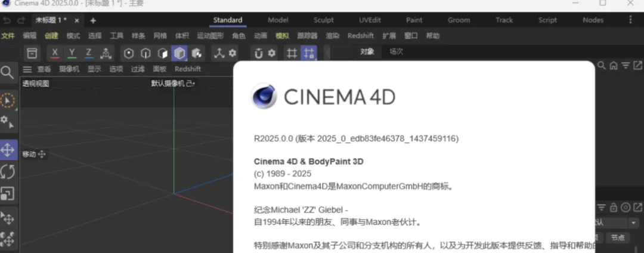Screen dimensions: 644x253
Task: Toggle snap magnet icon
Action: 258,53
